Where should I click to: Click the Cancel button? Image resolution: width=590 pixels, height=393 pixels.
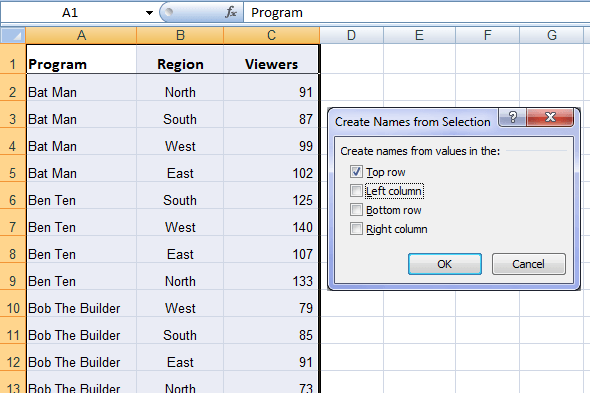click(x=528, y=264)
